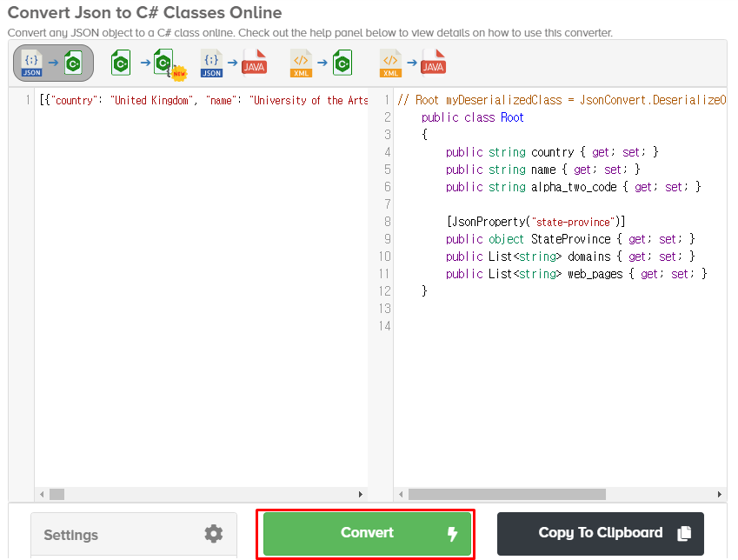The height and width of the screenshot is (560, 738).
Task: Click the Settings gear icon
Action: point(213,534)
